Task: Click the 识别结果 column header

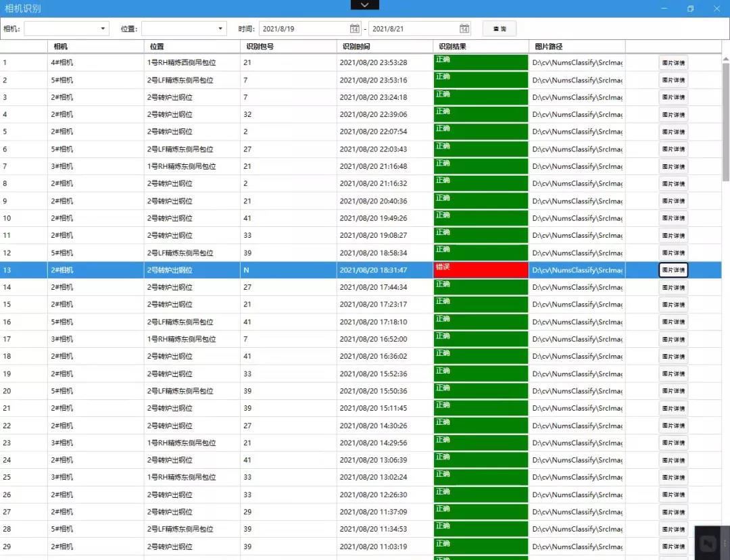Action: 480,47
